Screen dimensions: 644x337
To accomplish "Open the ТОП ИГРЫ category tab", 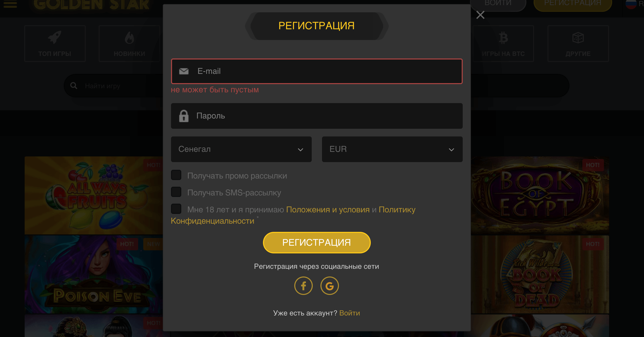I will (x=55, y=44).
